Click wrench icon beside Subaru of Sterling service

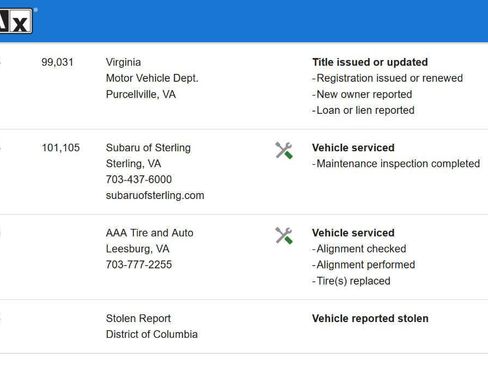click(284, 150)
